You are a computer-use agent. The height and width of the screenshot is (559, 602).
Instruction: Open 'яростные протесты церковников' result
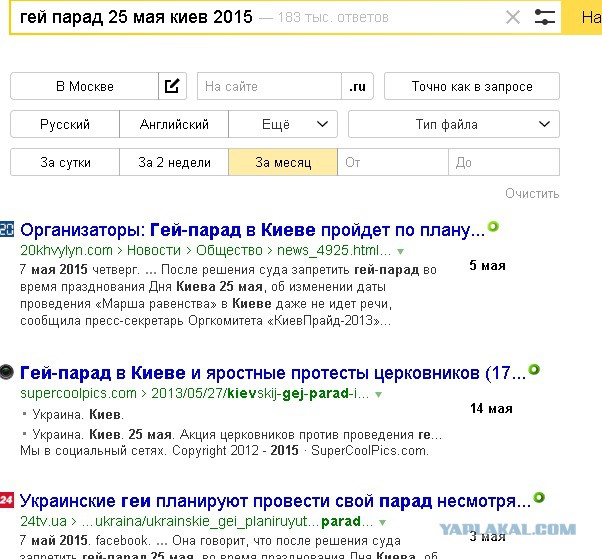pos(273,373)
